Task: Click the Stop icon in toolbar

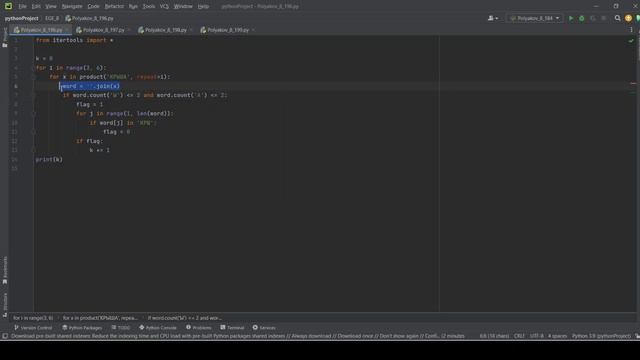Action: pos(604,18)
